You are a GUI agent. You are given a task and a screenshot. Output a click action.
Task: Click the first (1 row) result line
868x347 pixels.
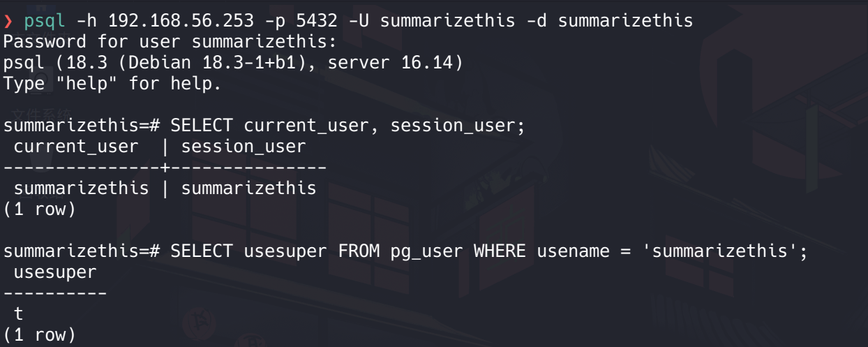[x=40, y=209]
